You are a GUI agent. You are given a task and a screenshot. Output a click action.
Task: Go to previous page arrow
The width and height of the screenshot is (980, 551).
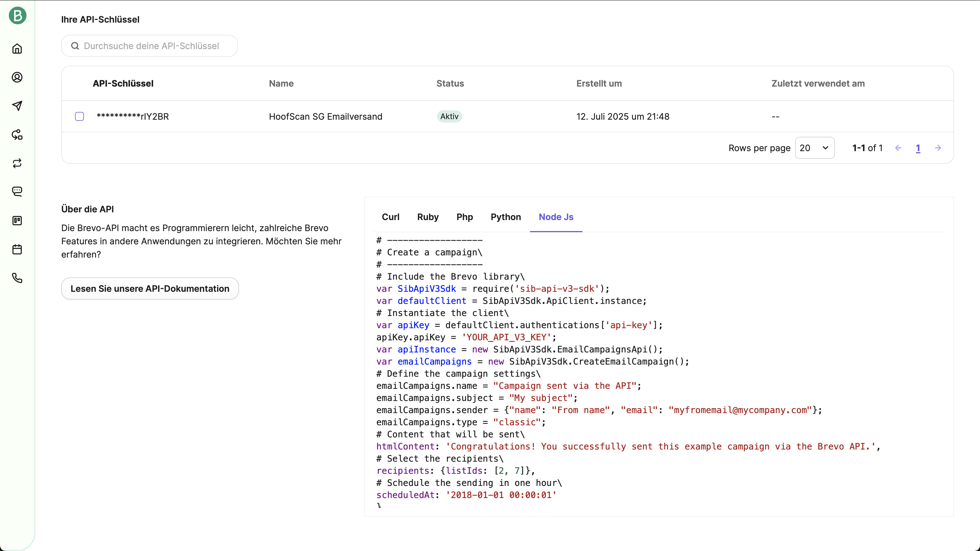(898, 148)
